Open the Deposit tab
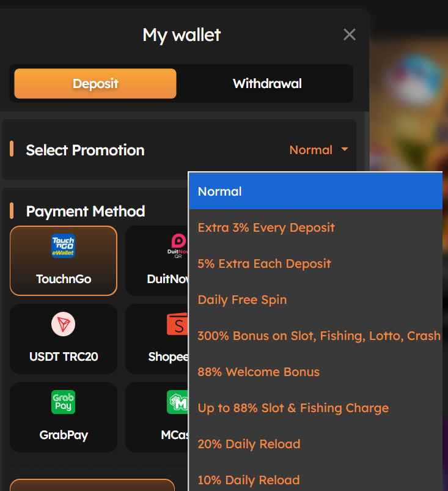 tap(95, 84)
